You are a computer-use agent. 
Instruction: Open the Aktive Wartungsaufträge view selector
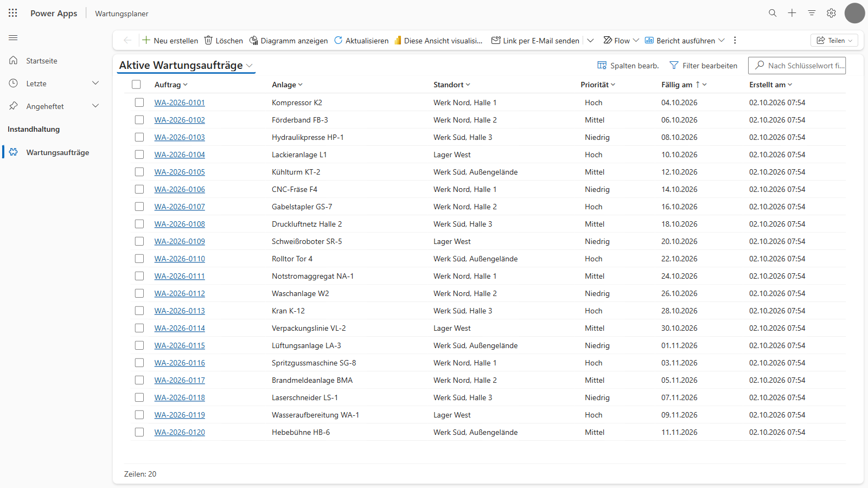point(186,66)
